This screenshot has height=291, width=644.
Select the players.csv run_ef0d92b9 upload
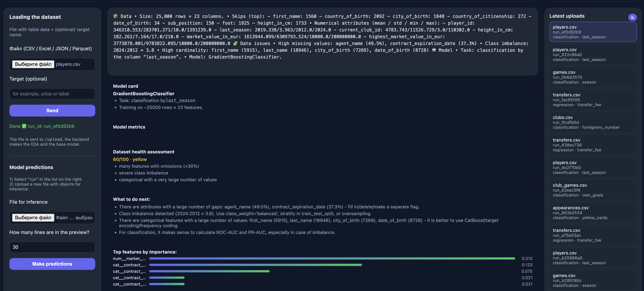tap(593, 32)
